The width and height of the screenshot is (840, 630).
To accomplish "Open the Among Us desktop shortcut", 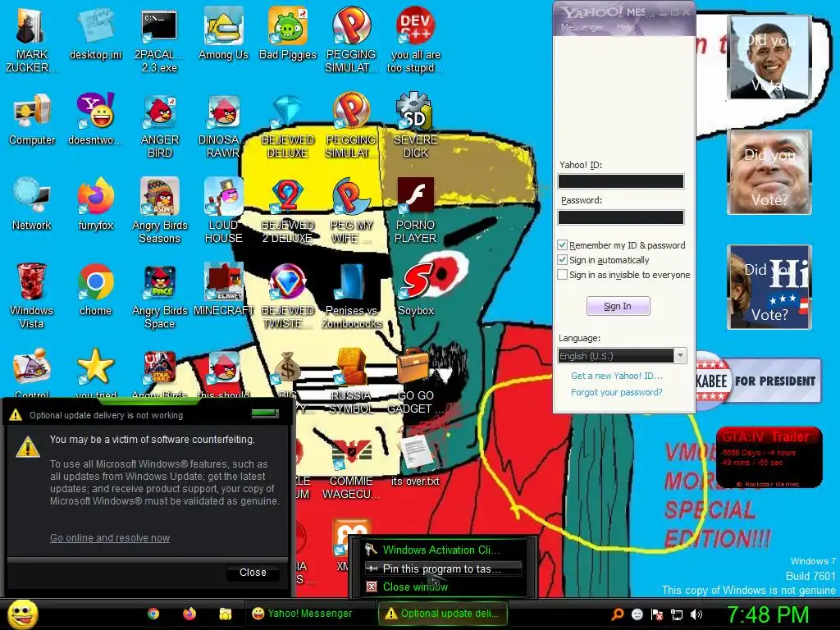I will [x=223, y=33].
